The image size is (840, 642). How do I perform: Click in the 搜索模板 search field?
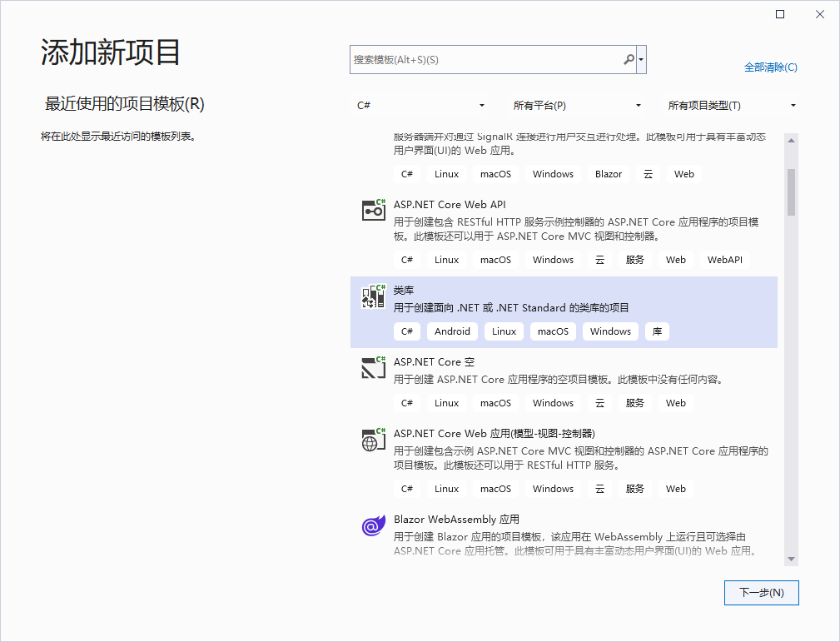[x=486, y=59]
